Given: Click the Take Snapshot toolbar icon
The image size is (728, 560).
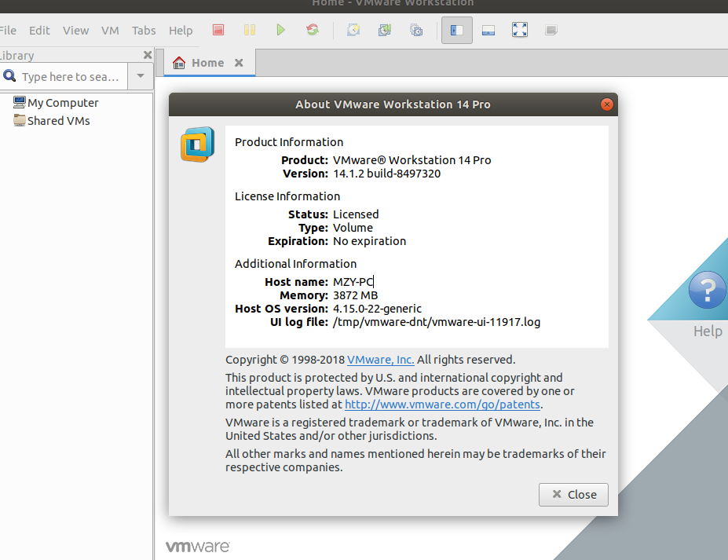Looking at the screenshot, I should 353,30.
